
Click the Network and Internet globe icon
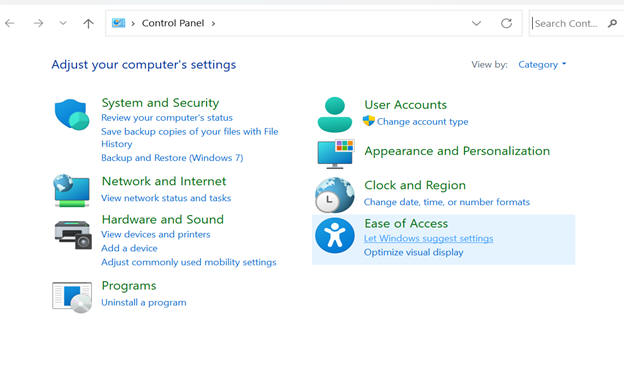(72, 191)
